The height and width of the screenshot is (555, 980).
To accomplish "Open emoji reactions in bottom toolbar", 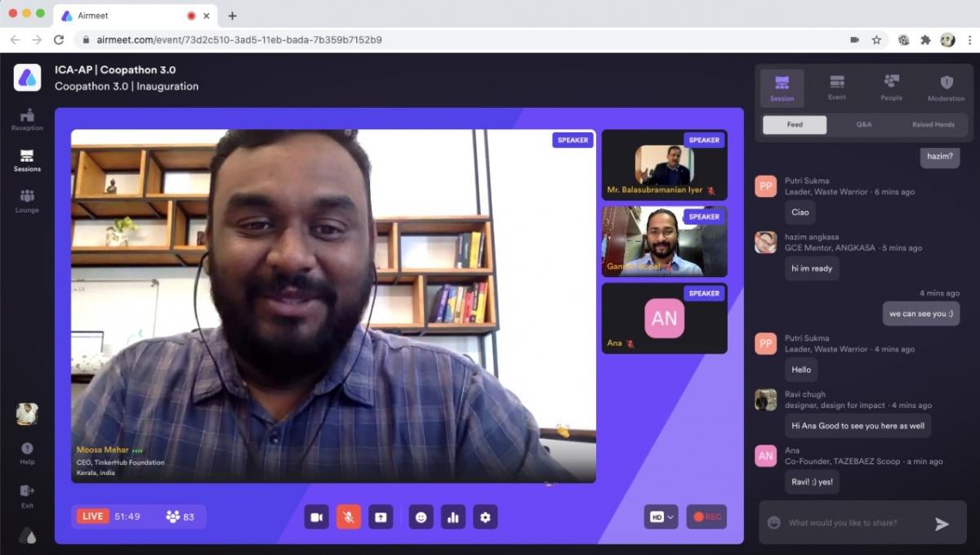I will point(421,517).
